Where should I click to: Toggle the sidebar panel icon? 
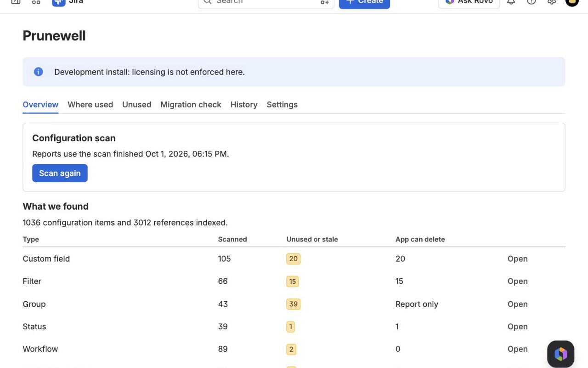point(16,2)
